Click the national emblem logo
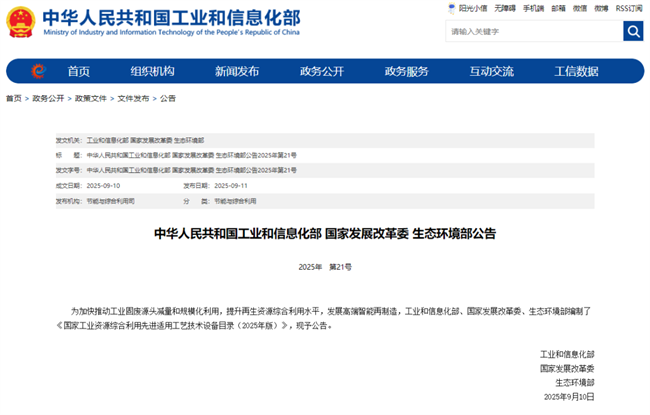Viewport: 650px width, 415px height. [x=20, y=22]
